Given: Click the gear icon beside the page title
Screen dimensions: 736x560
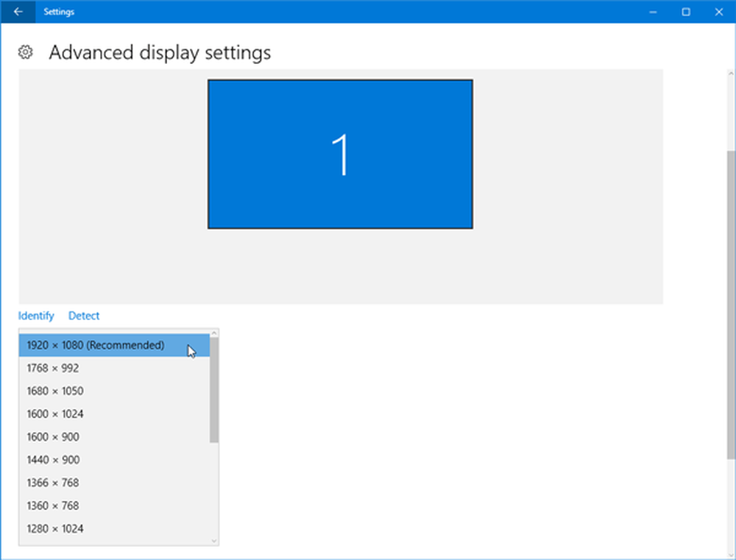Looking at the screenshot, I should tap(26, 52).
